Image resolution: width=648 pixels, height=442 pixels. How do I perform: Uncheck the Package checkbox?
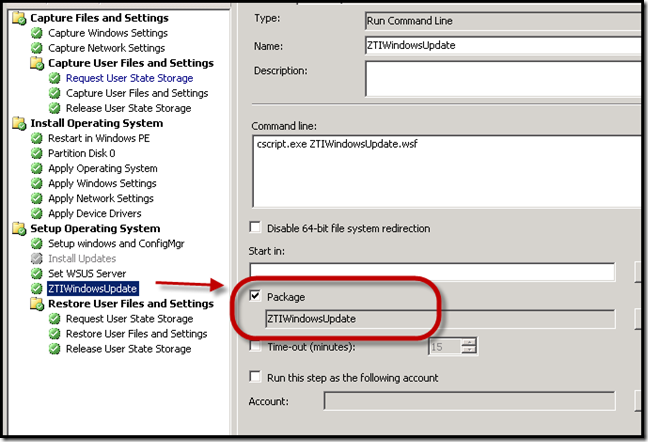click(x=255, y=296)
